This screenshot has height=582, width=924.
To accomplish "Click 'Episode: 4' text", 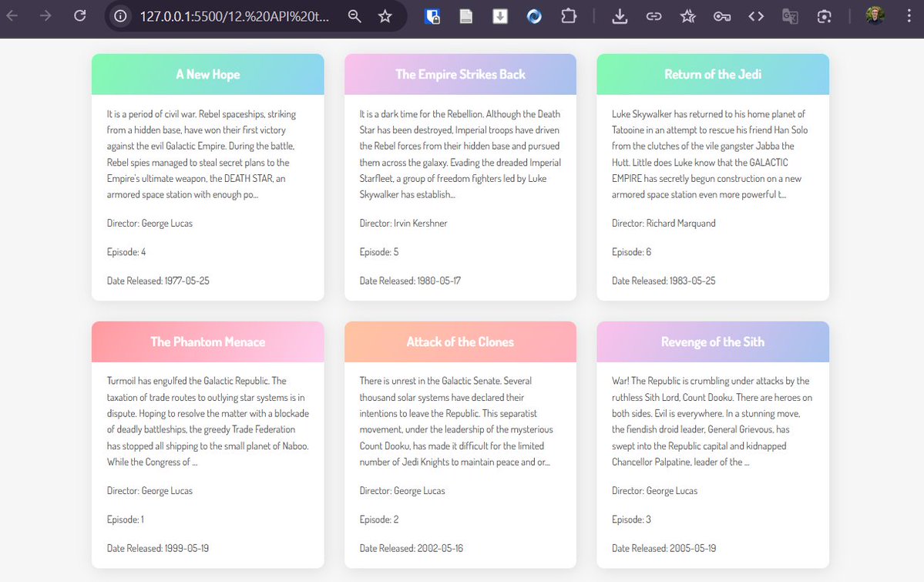I will pos(126,252).
